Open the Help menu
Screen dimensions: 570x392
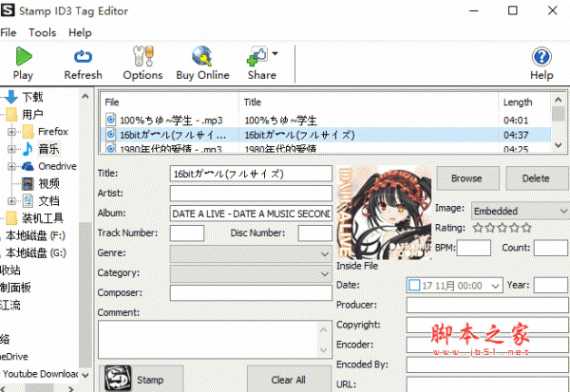point(80,32)
